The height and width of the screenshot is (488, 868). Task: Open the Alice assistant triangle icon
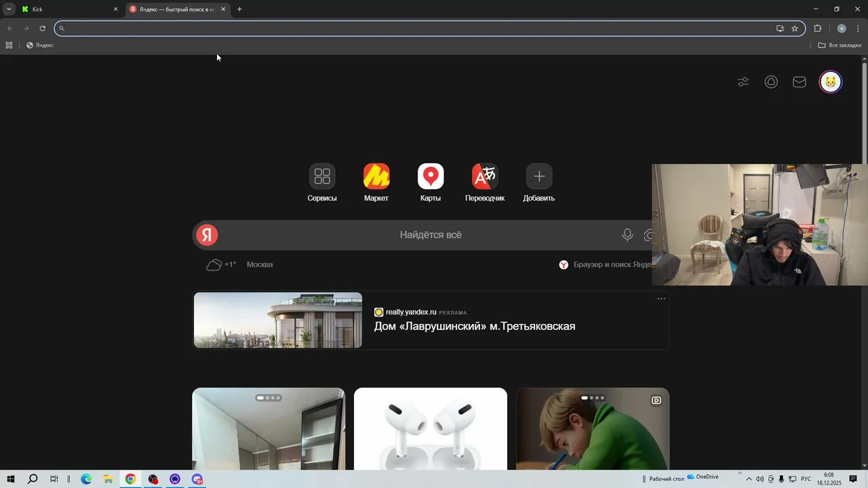point(771,82)
